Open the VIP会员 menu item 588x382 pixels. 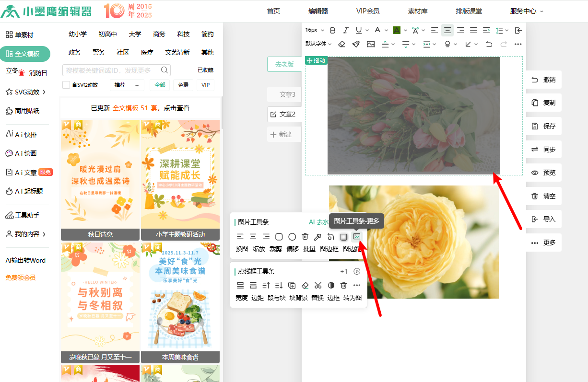pyautogui.click(x=368, y=11)
